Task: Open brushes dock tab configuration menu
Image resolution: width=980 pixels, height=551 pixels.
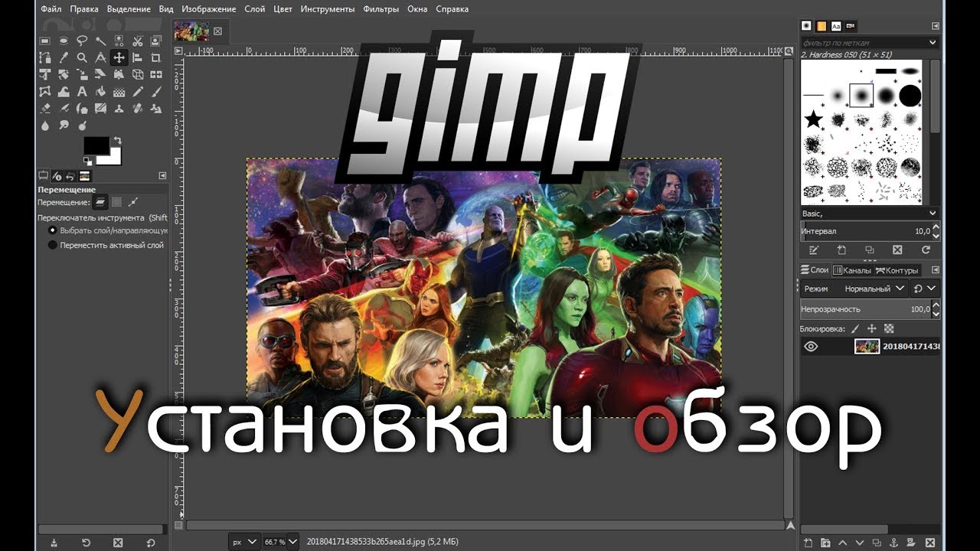Action: pos(936,26)
